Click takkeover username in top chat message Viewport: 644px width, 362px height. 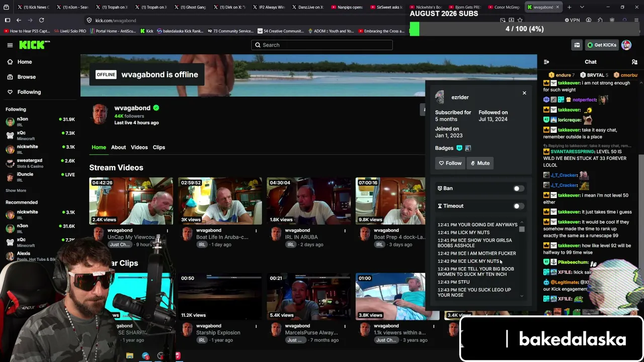coord(569,83)
